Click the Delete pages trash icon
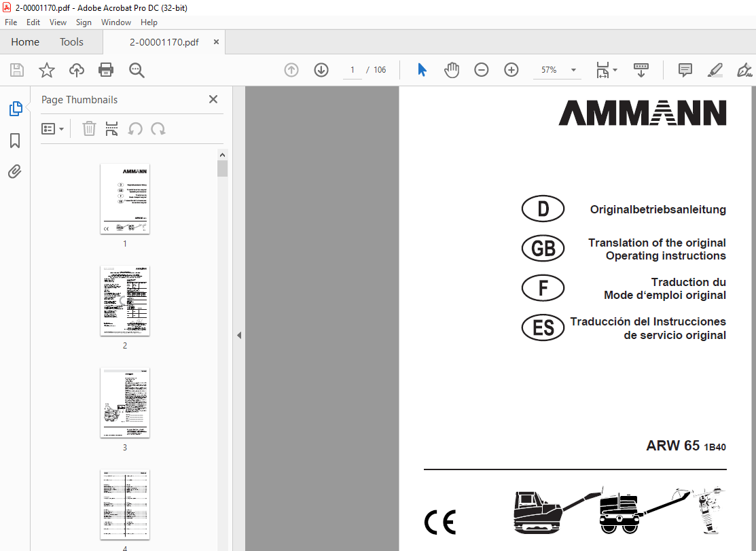 [89, 128]
